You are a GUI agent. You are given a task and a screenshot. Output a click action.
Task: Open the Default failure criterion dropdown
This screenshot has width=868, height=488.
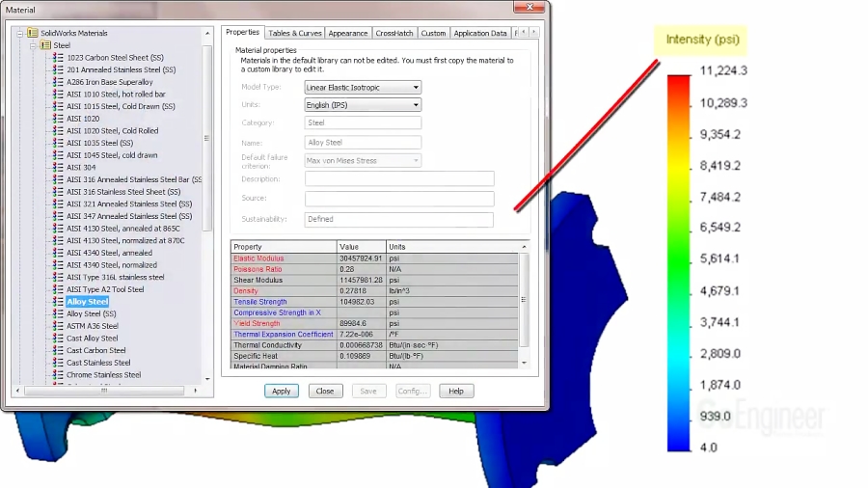(363, 160)
